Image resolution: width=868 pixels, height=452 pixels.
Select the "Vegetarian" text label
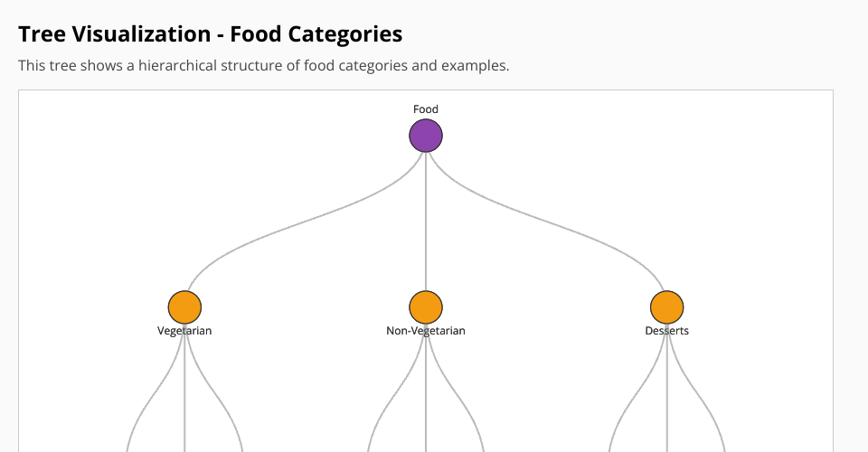coord(184,331)
